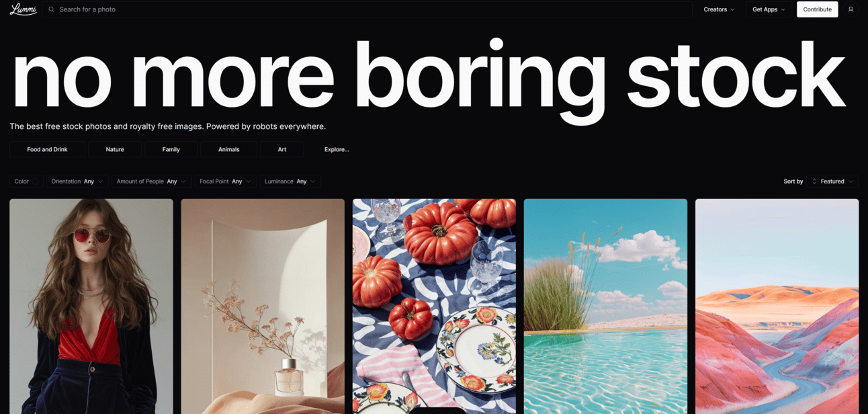Select the Nature category
The image size is (868, 414).
pos(115,149)
